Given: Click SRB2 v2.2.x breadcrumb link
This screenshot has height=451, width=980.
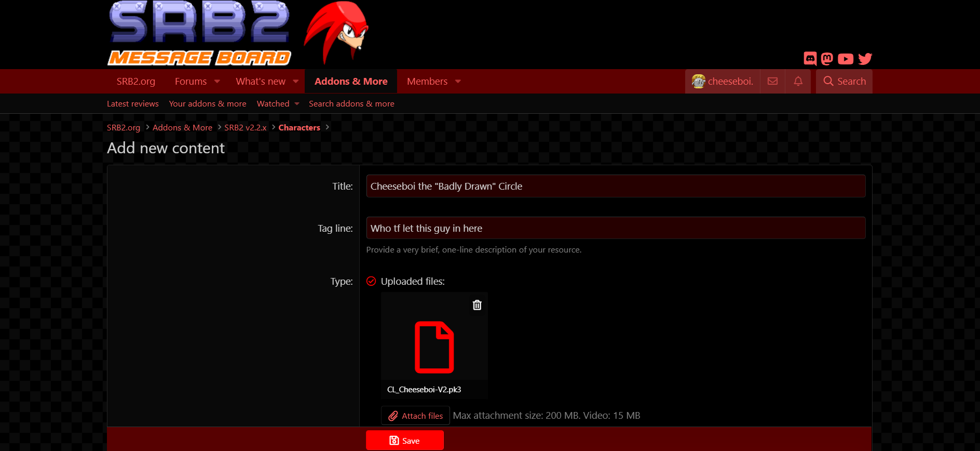Looking at the screenshot, I should coord(245,128).
